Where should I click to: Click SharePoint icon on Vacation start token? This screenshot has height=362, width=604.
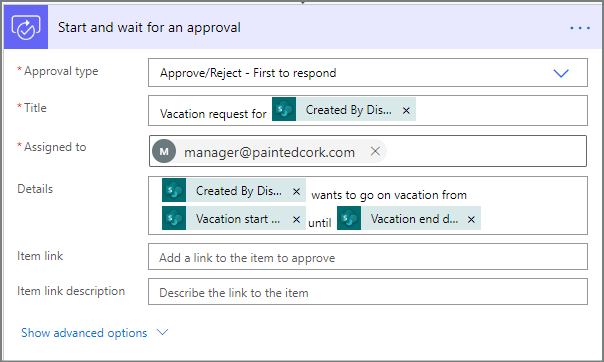click(x=174, y=218)
